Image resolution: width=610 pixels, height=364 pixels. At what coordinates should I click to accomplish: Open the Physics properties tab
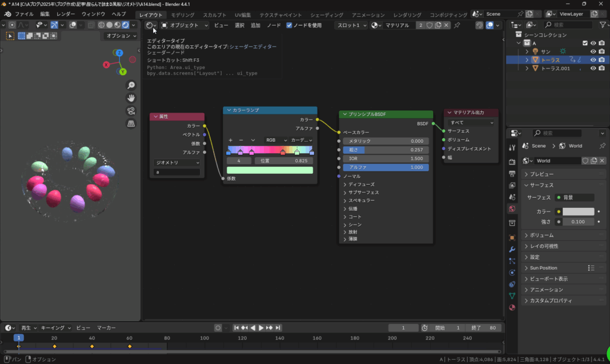point(512,273)
